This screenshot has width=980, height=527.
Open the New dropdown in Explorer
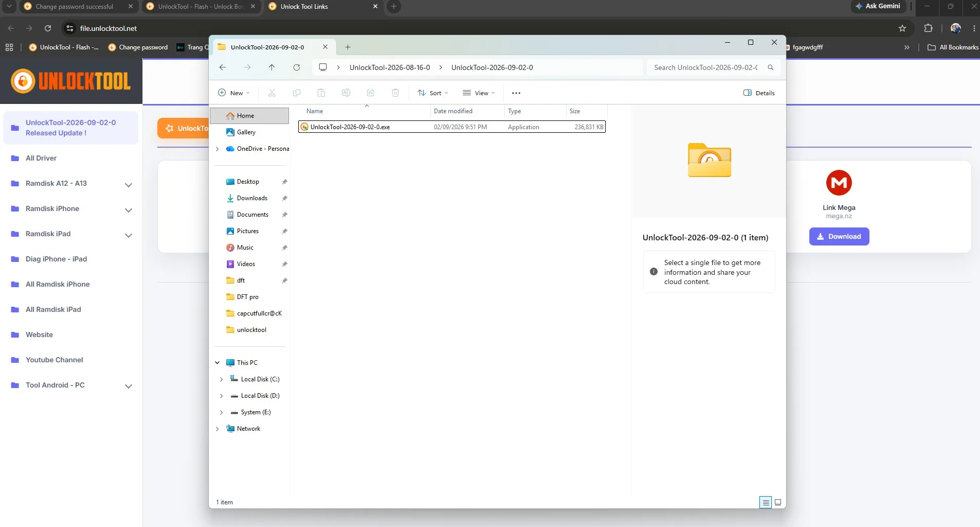tap(234, 93)
